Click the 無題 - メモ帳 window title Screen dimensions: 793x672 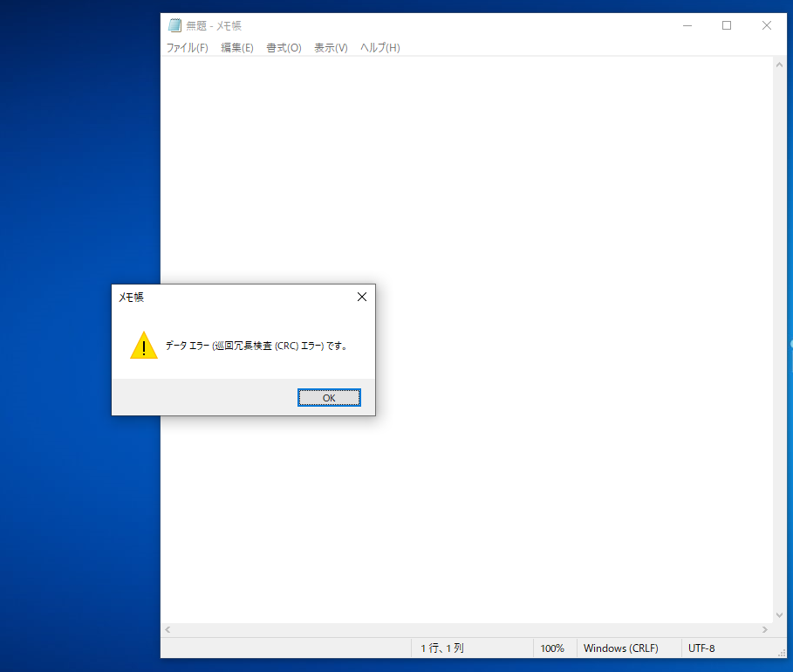pos(214,26)
